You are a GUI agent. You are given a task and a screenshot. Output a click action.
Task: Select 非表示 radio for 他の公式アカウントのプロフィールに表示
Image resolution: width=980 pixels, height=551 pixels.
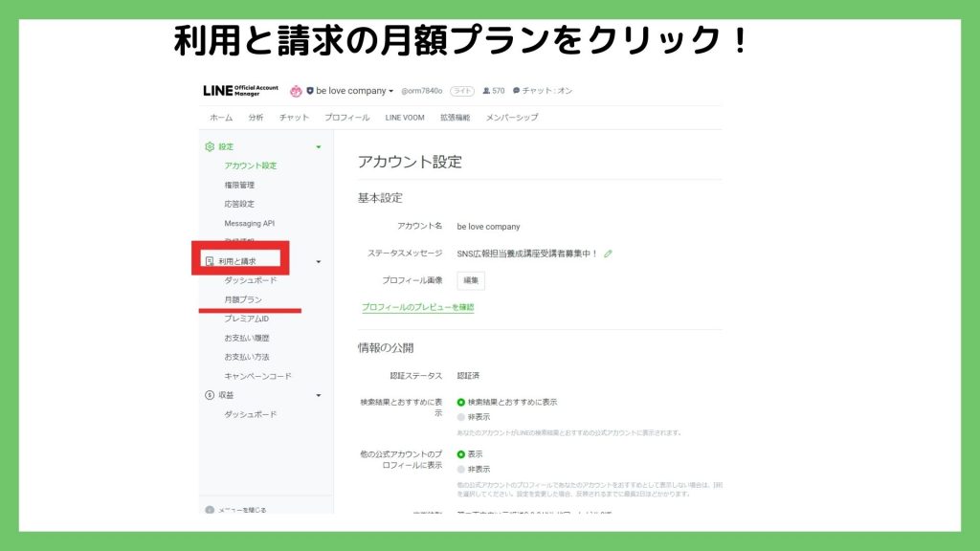[x=460, y=470]
